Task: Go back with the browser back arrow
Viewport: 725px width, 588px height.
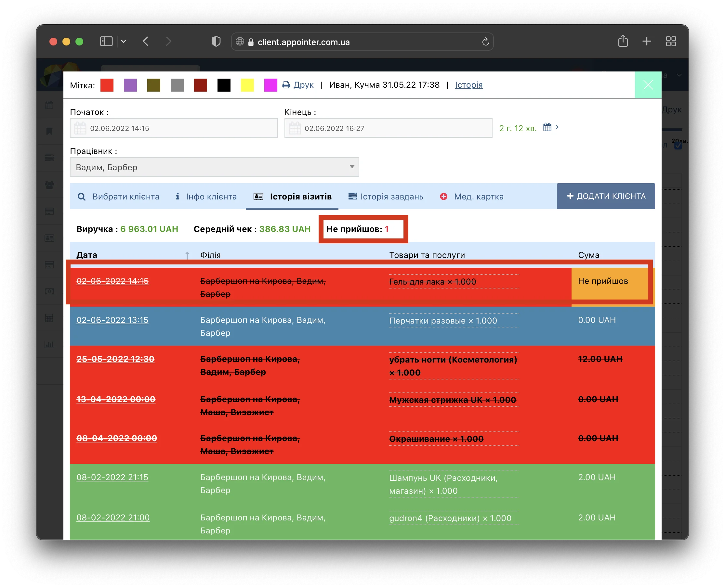Action: [146, 42]
